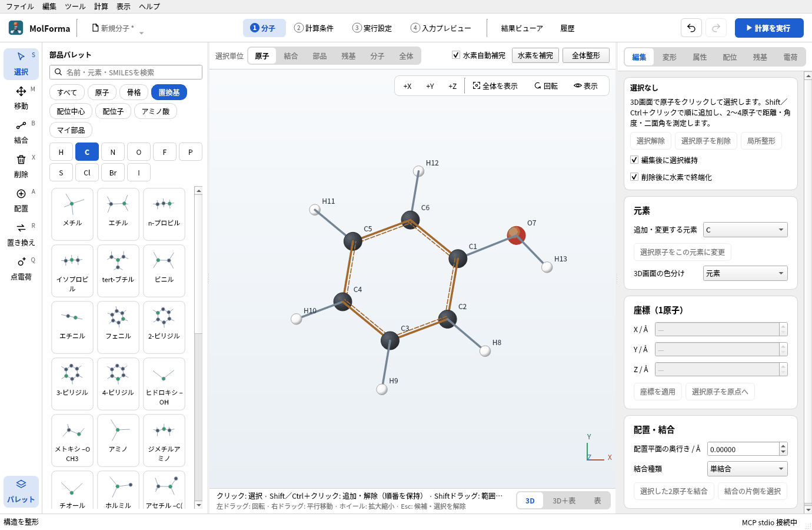812x530 pixels.
Task: Click the oxygen atom O7 in 3D view
Action: [x=516, y=235]
